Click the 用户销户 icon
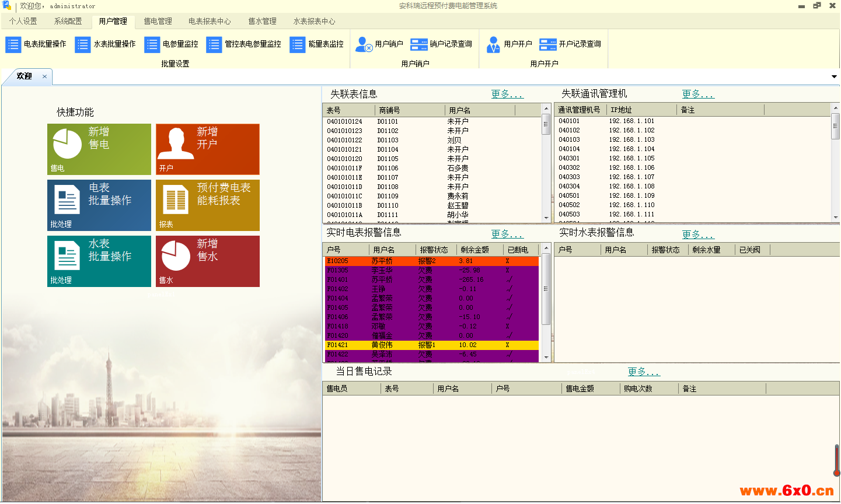Screen dimensions: 841x504 click(x=364, y=44)
